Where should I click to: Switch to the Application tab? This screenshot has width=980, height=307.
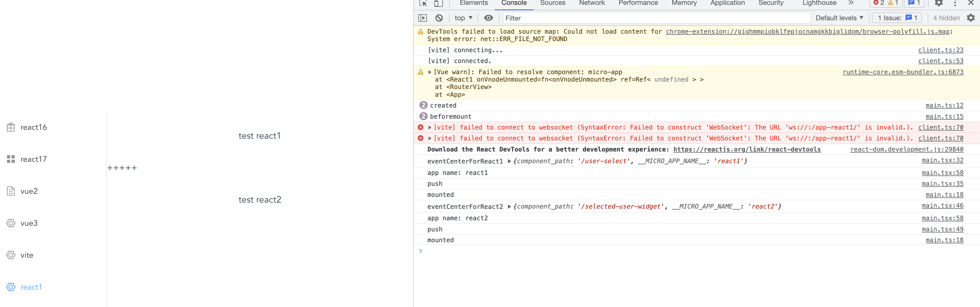[x=727, y=3]
